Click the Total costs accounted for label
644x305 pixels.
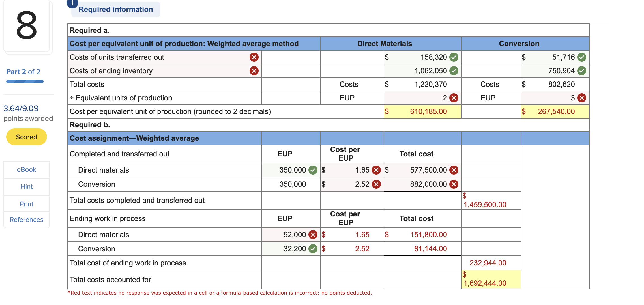pyautogui.click(x=110, y=280)
